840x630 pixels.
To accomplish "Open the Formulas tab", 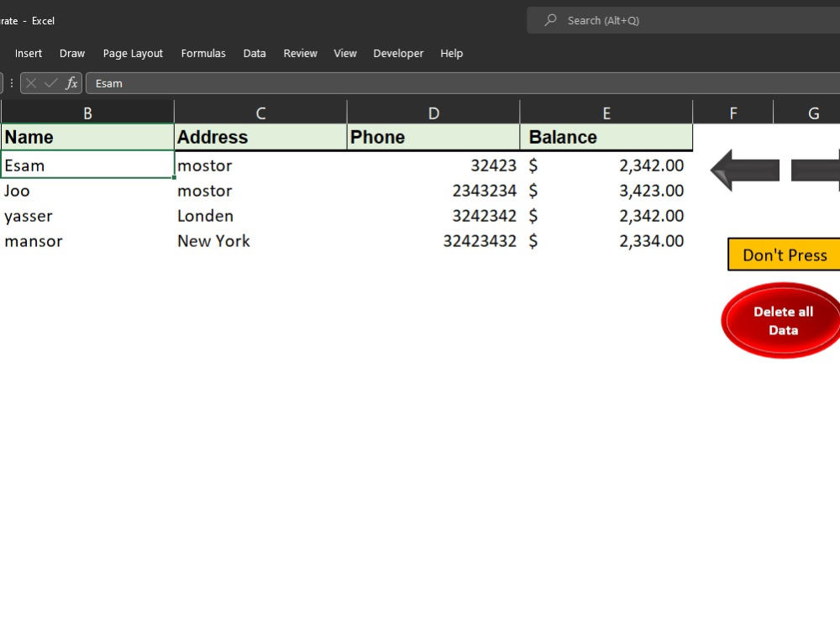I will (203, 54).
